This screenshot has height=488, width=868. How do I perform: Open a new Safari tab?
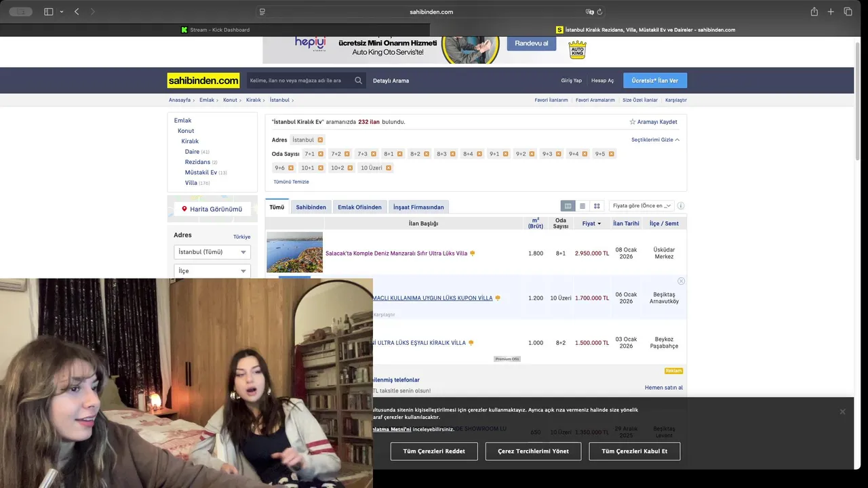pyautogui.click(x=831, y=12)
